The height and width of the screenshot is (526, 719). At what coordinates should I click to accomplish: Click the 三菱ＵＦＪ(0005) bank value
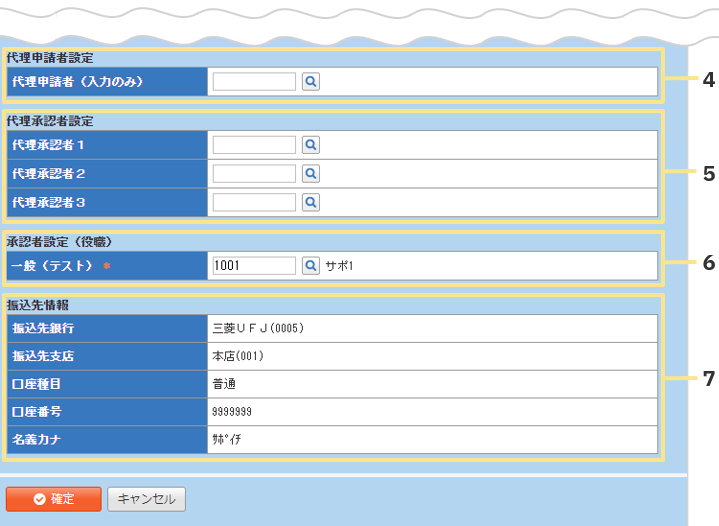pos(258,328)
